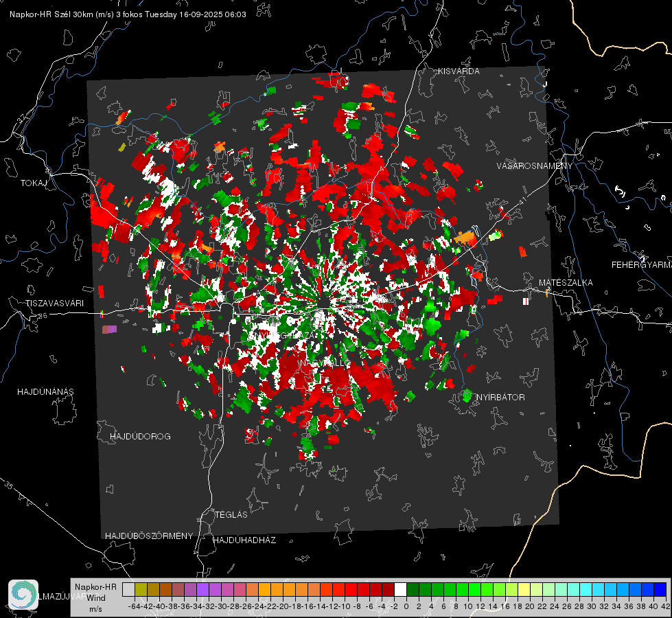
Task: Click the HAJDÚNÁNÁS town label
Action: pyautogui.click(x=45, y=392)
